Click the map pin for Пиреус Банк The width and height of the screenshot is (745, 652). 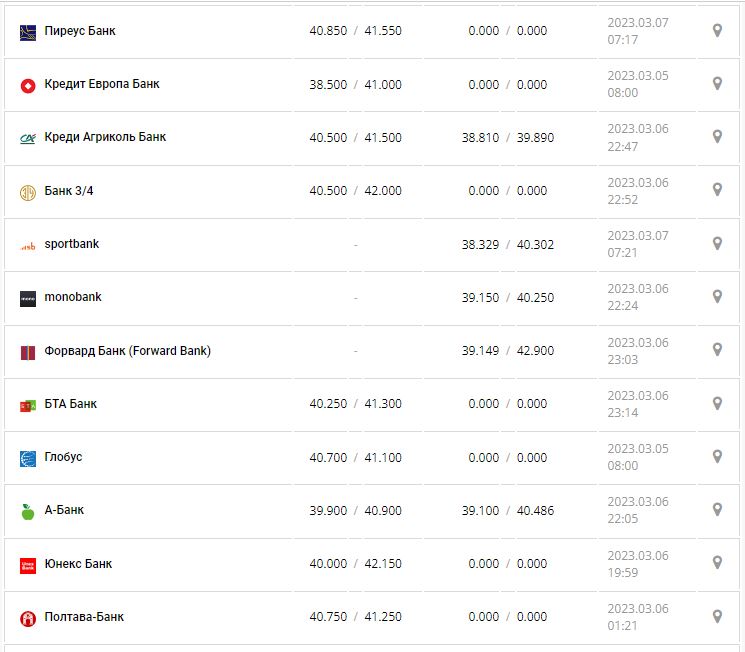[x=717, y=31]
